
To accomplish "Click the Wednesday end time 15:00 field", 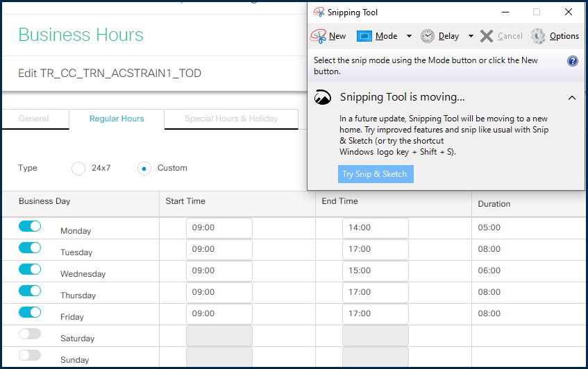I will pyautogui.click(x=376, y=271).
